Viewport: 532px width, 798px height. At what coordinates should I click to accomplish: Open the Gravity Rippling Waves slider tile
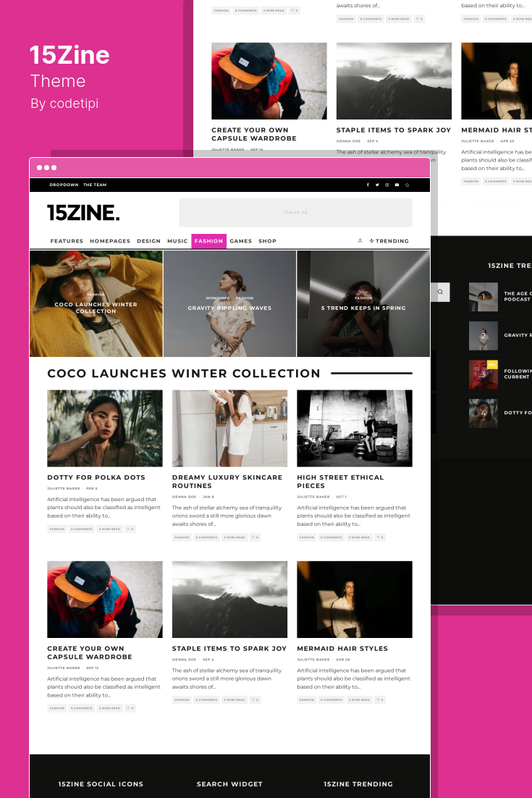[230, 304]
